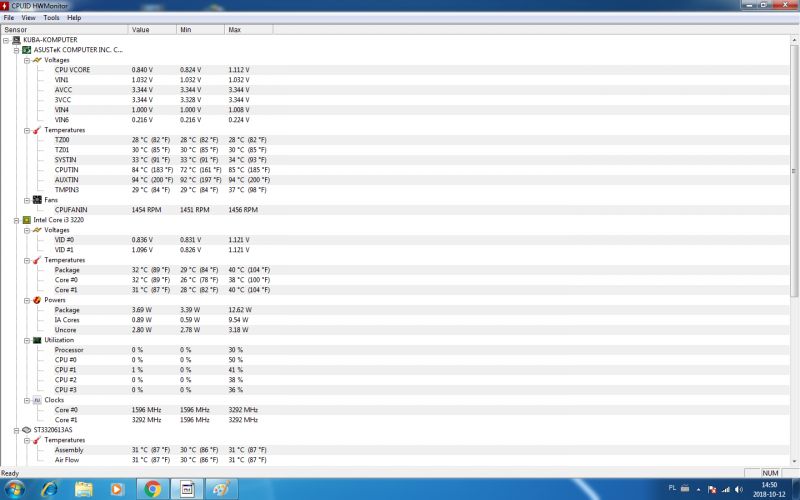Select the CPUTIN temperature row
Screen dimensions: 800x500
coord(395,170)
